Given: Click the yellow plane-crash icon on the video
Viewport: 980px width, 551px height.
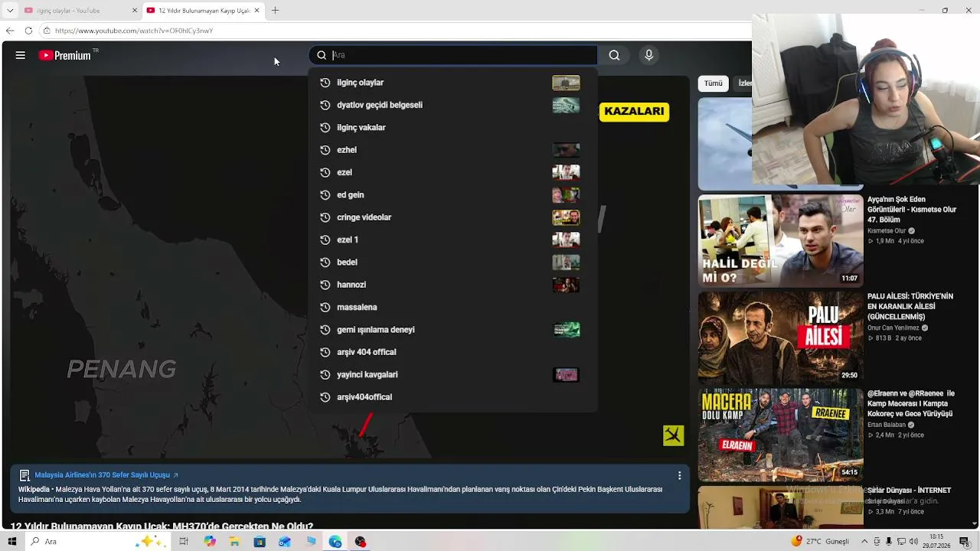Looking at the screenshot, I should tap(673, 435).
